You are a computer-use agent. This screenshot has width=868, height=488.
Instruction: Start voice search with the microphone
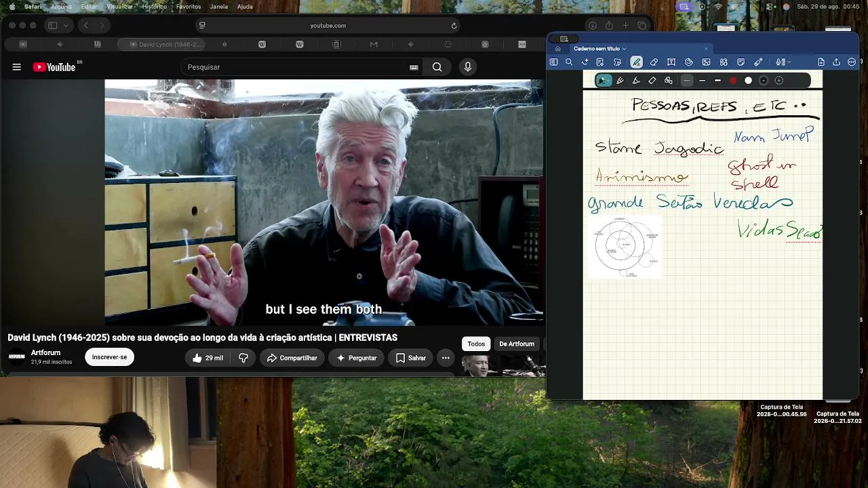(x=467, y=67)
